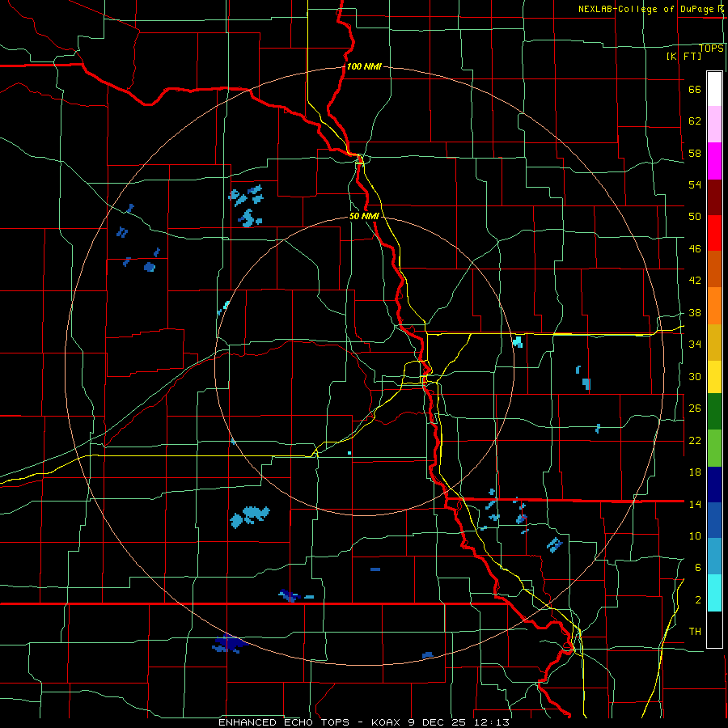Click the light green legend swatch

[x=714, y=448]
